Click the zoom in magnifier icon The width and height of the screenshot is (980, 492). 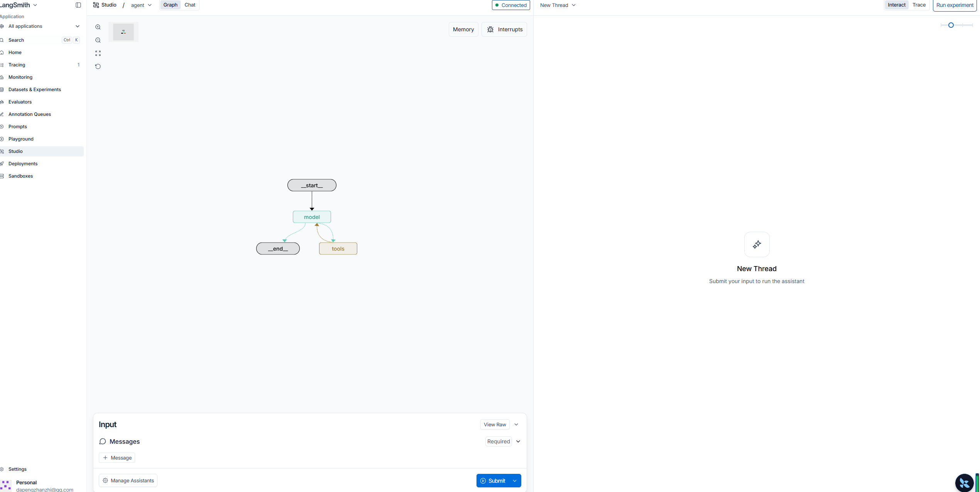(x=98, y=27)
